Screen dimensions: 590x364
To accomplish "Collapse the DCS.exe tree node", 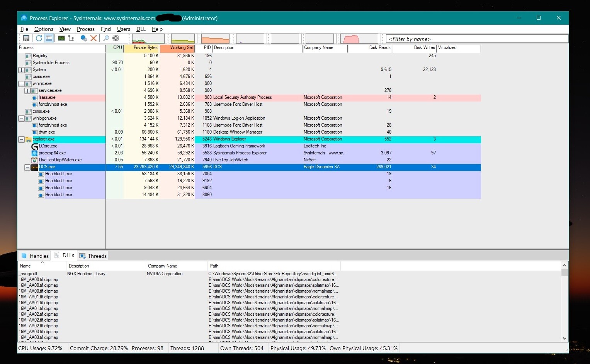I will pos(28,167).
